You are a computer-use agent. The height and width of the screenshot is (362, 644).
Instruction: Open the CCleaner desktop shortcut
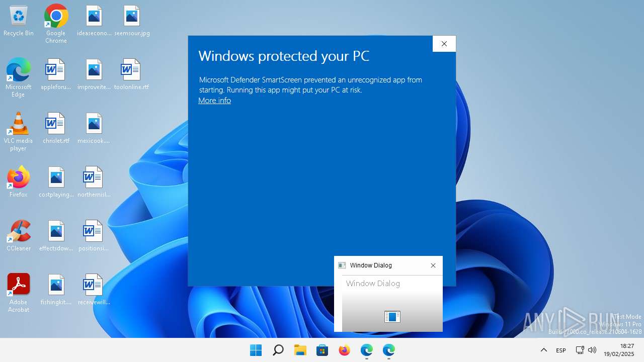point(19,236)
